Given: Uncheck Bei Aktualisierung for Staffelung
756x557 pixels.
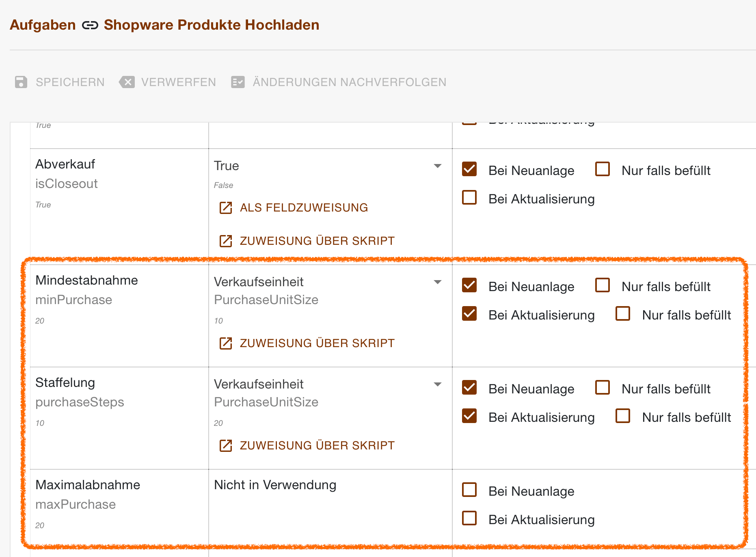Looking at the screenshot, I should click(x=469, y=416).
